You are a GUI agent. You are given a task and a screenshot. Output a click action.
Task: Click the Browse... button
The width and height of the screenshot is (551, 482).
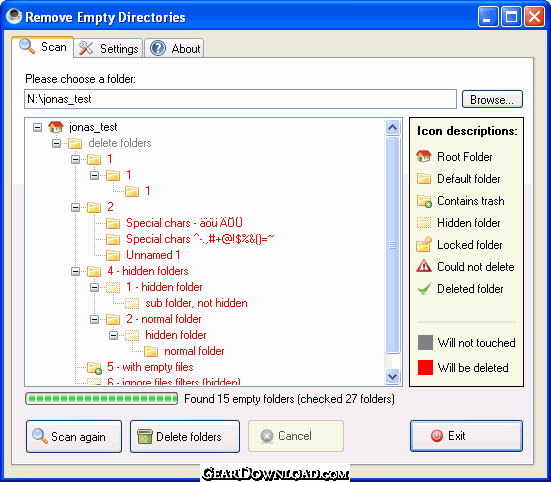point(492,99)
